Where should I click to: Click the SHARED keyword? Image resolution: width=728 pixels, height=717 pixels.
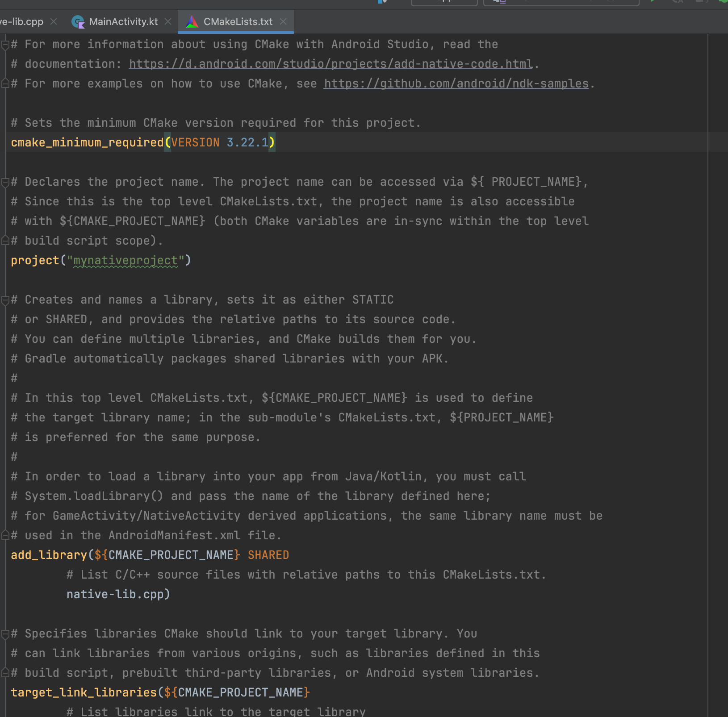[x=268, y=555]
